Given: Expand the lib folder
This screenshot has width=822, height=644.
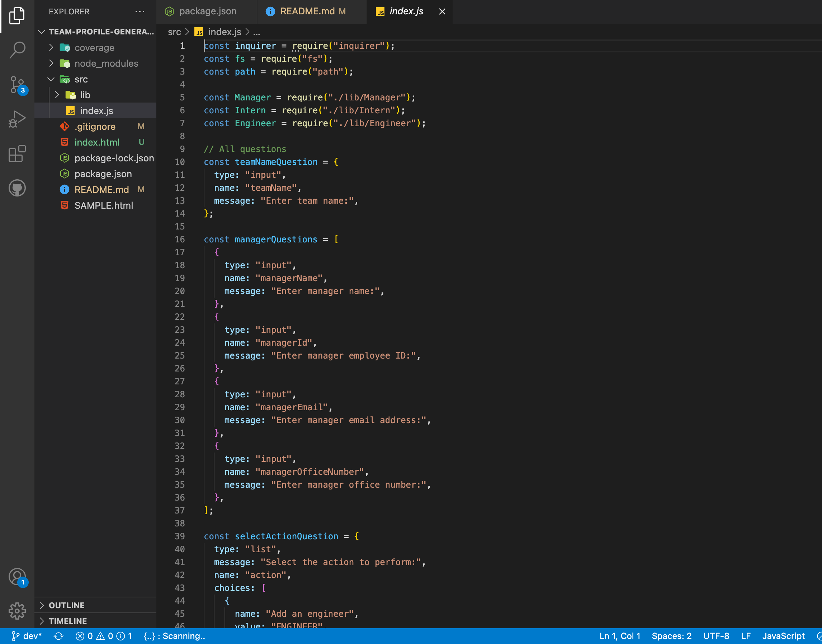Looking at the screenshot, I should coord(95,95).
